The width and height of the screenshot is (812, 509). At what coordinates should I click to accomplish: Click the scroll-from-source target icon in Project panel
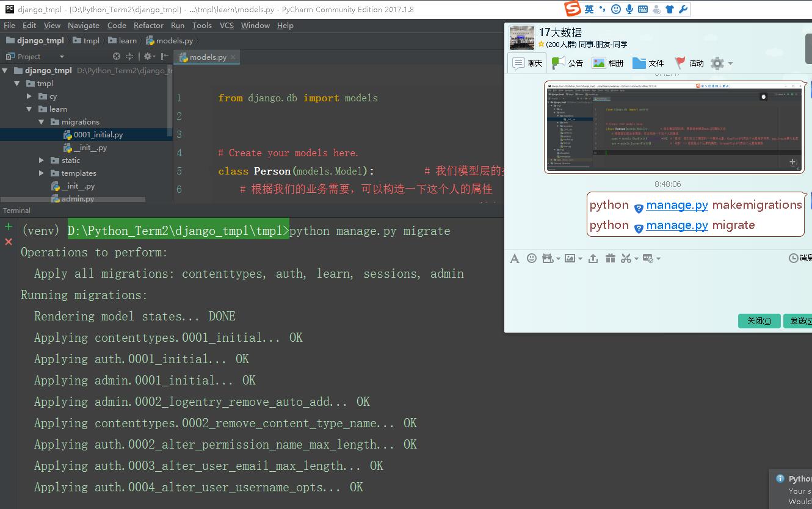pyautogui.click(x=117, y=56)
